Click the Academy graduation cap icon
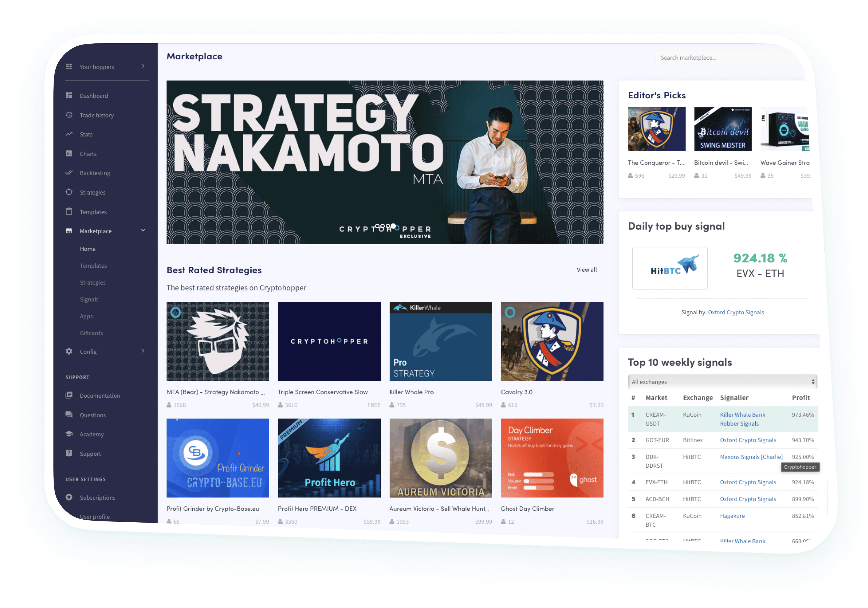868x608 pixels. pos(69,434)
